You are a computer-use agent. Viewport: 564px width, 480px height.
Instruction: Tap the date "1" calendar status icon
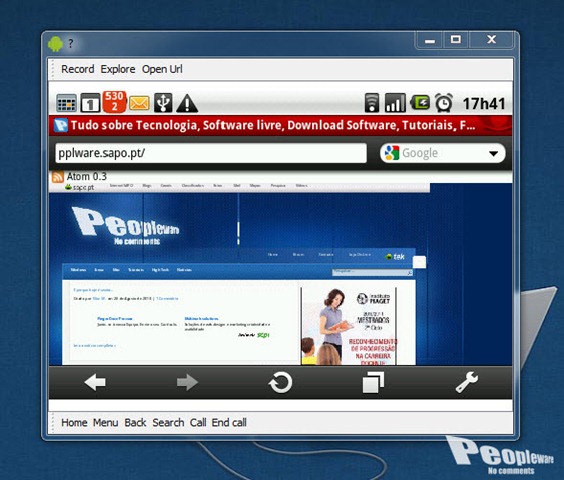coord(90,103)
